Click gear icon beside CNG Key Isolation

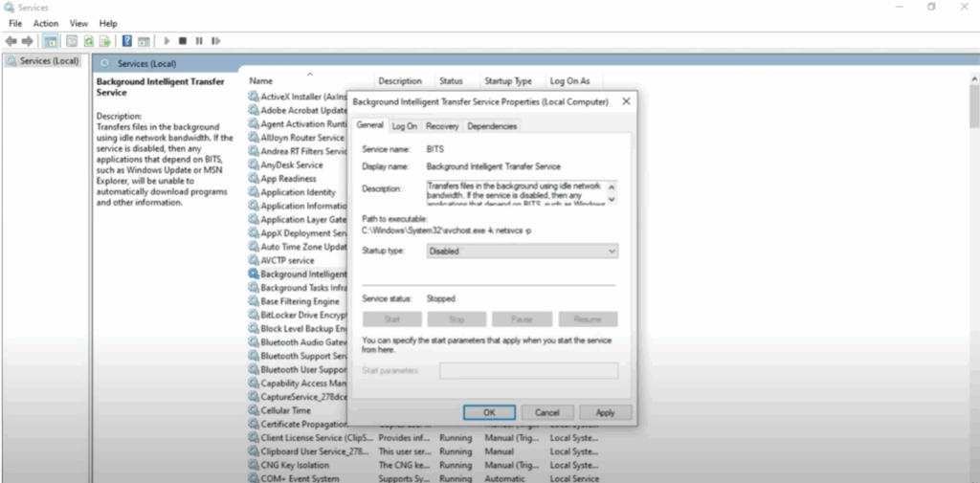click(x=253, y=465)
